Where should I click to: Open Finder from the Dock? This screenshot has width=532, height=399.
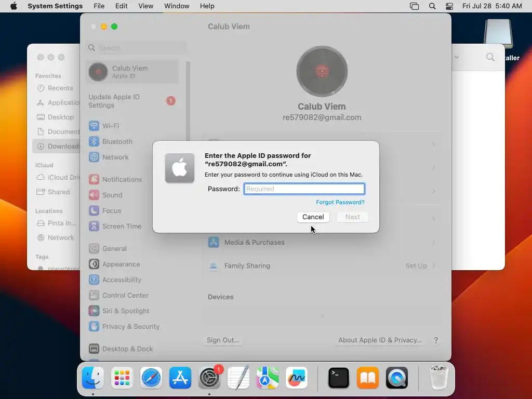pyautogui.click(x=93, y=378)
